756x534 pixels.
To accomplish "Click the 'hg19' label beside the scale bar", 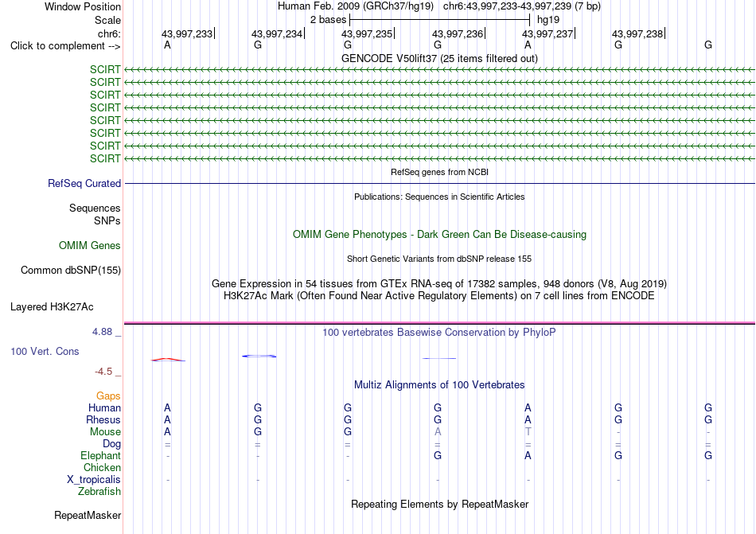I will [548, 20].
